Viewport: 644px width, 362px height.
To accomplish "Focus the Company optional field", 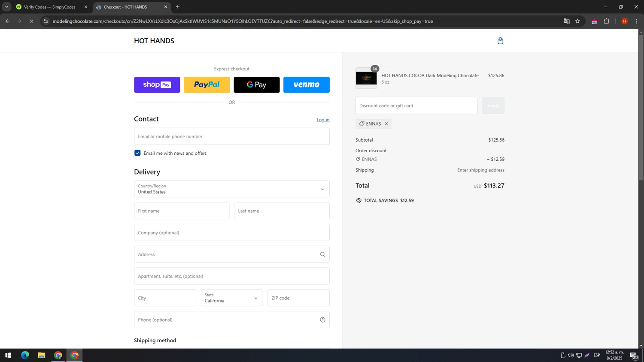I will pyautogui.click(x=232, y=233).
